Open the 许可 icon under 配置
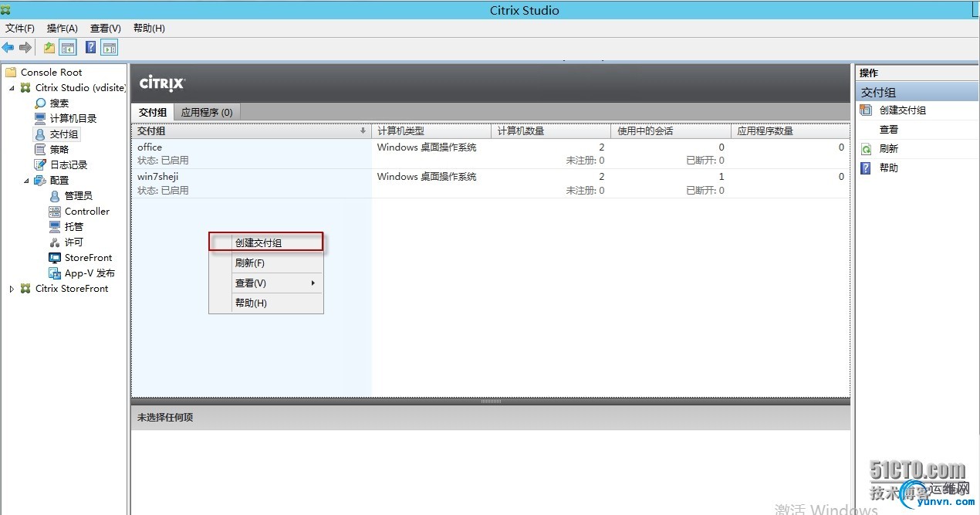This screenshot has height=515, width=980. click(x=55, y=242)
